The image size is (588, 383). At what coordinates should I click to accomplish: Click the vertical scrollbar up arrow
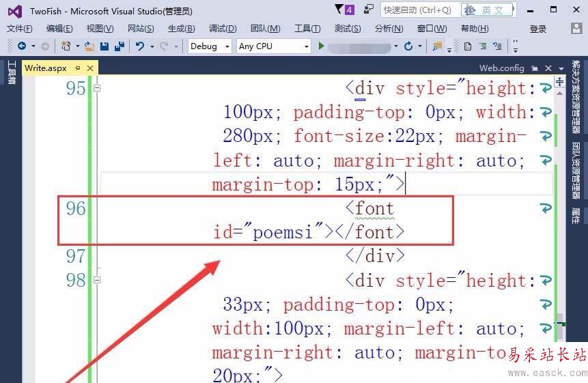559,94
